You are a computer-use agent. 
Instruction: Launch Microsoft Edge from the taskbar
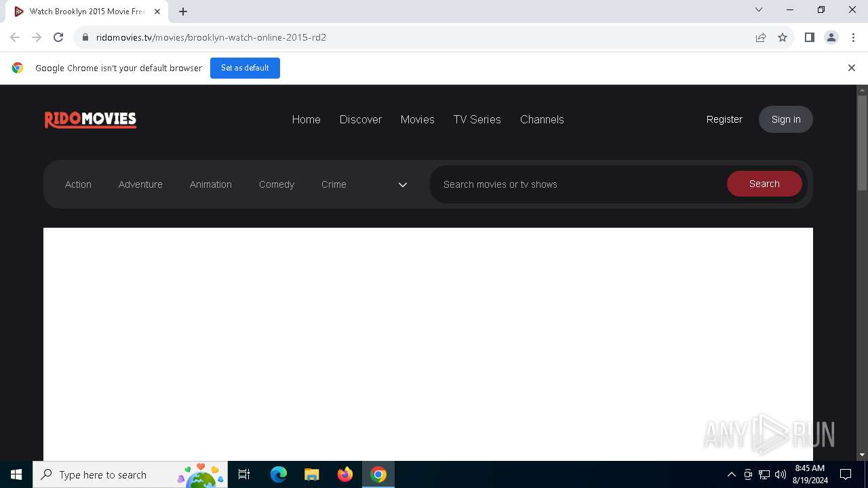pyautogui.click(x=279, y=474)
